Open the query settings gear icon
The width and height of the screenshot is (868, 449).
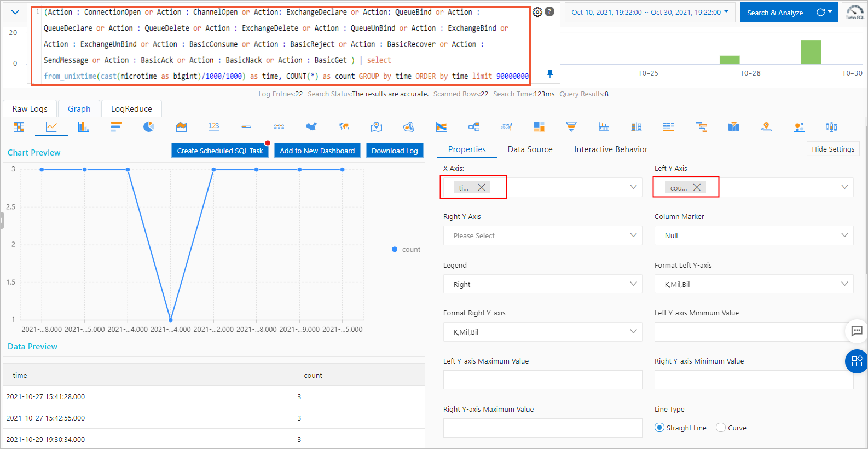[537, 12]
